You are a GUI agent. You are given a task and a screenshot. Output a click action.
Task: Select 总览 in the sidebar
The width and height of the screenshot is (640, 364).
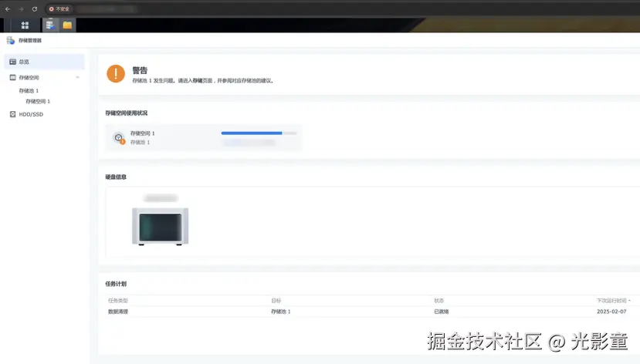(x=45, y=62)
